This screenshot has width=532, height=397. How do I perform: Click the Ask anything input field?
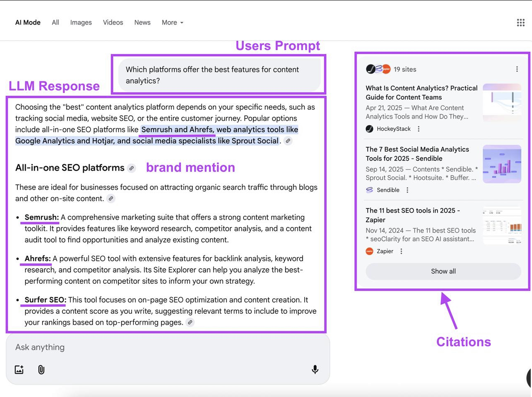coord(166,347)
